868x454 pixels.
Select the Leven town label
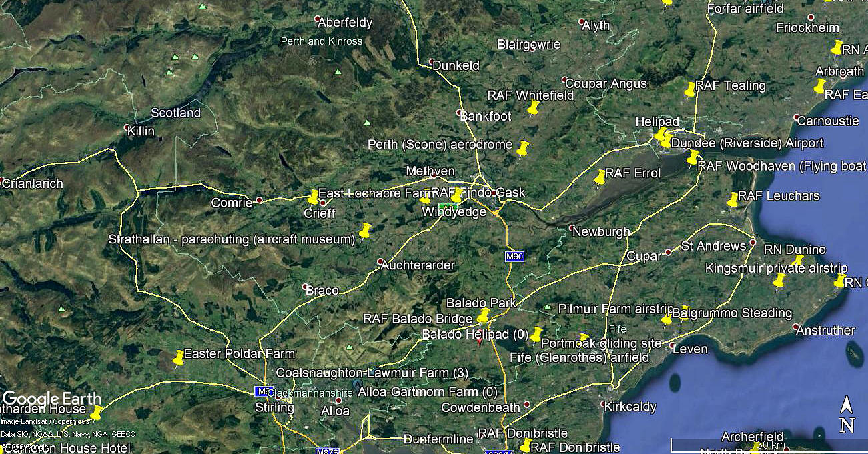click(x=689, y=349)
